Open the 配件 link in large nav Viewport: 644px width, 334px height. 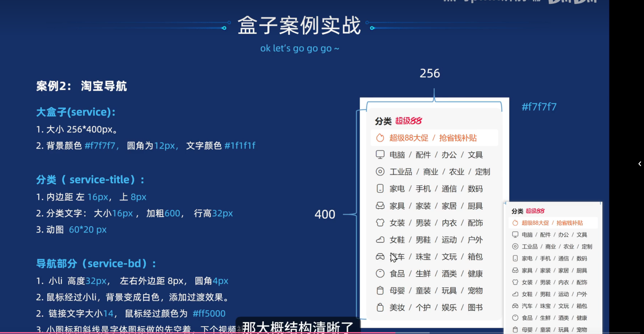(423, 155)
